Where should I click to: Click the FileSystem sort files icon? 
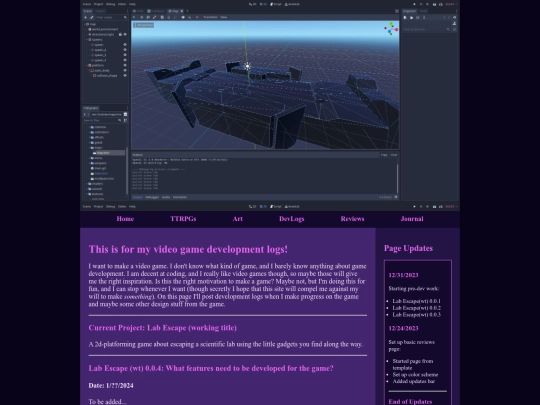tap(125, 120)
